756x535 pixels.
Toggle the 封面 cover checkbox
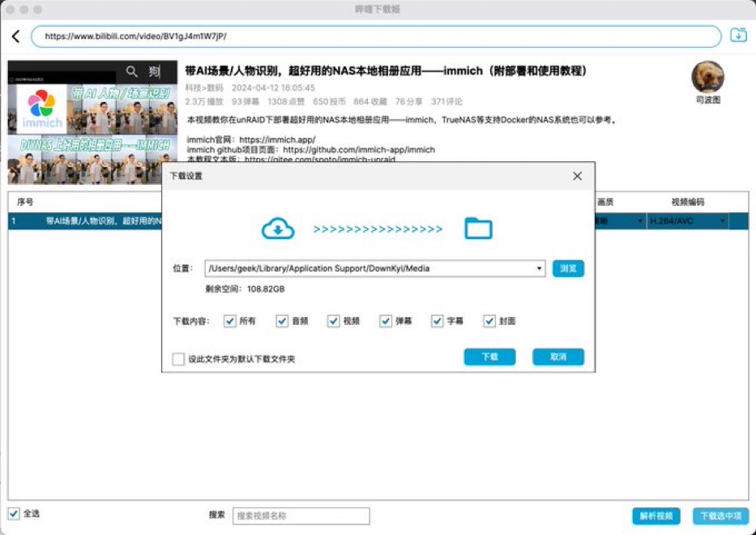point(489,321)
